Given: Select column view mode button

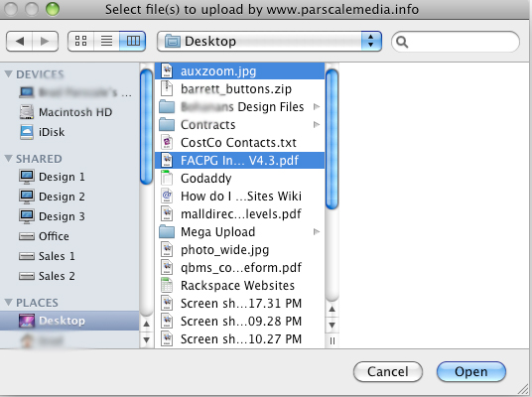Looking at the screenshot, I should click(x=133, y=41).
